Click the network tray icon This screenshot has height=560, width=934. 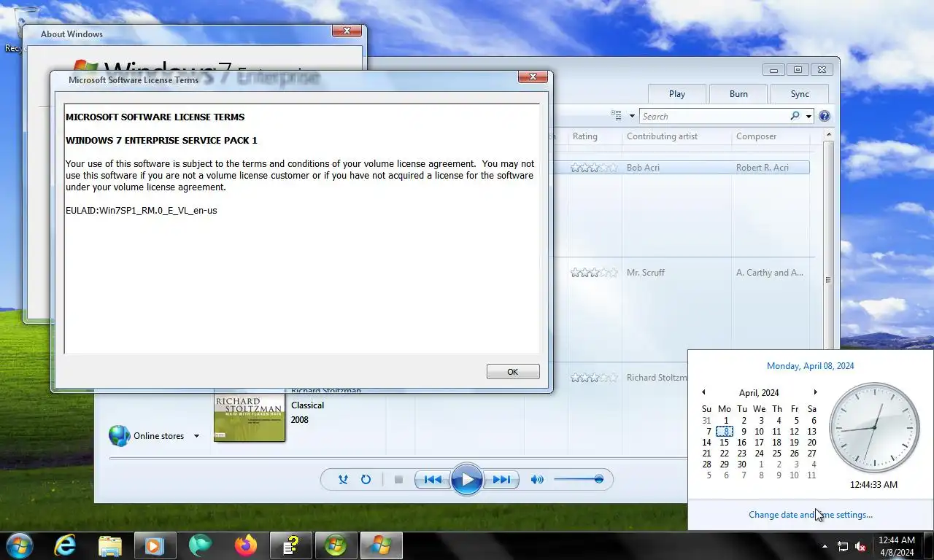pyautogui.click(x=843, y=546)
